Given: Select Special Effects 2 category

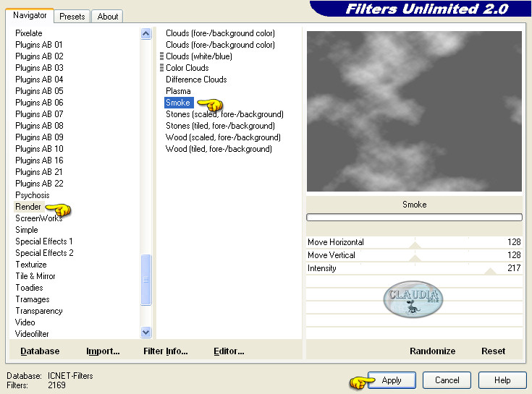Looking at the screenshot, I should coord(44,253).
